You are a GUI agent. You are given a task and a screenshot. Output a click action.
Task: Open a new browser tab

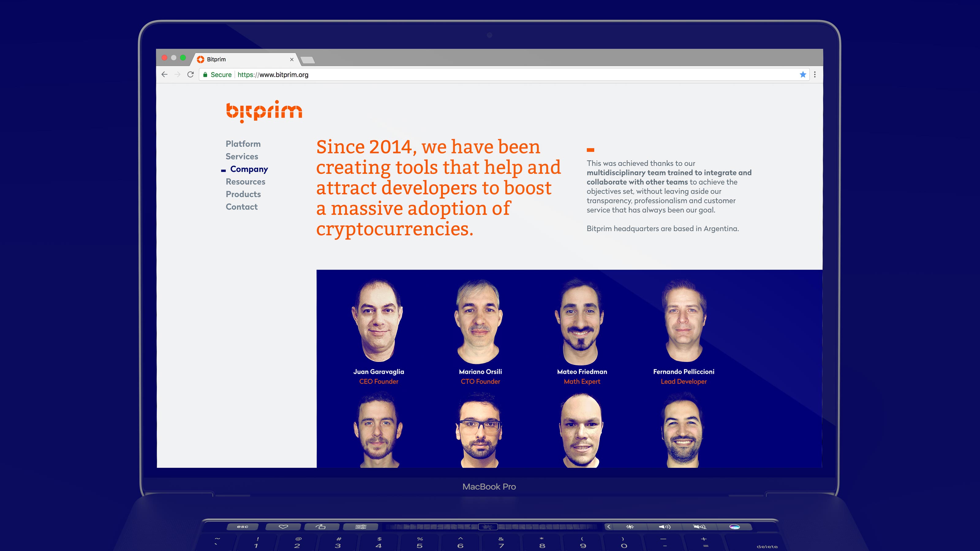(x=307, y=60)
